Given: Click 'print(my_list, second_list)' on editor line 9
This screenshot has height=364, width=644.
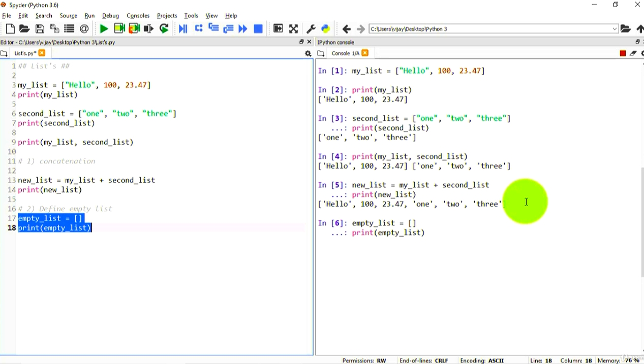Looking at the screenshot, I should (x=76, y=142).
